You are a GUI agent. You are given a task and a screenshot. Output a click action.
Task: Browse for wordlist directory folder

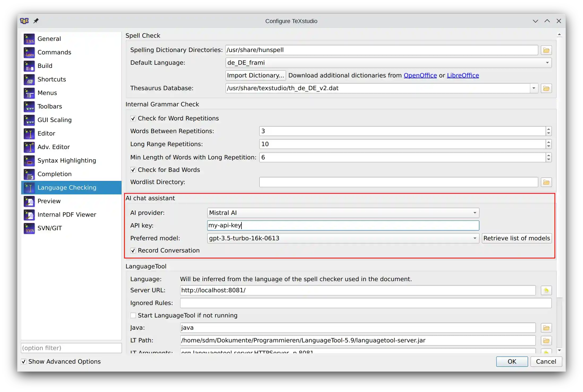click(546, 182)
